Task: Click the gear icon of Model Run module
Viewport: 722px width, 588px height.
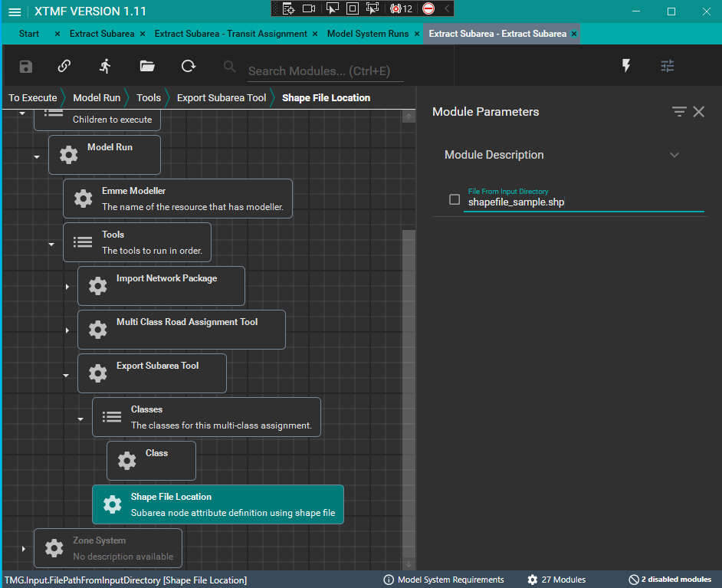Action: tap(69, 155)
